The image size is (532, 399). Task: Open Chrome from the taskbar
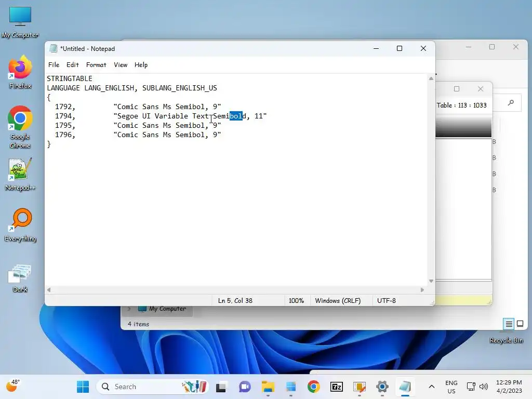[313, 387]
